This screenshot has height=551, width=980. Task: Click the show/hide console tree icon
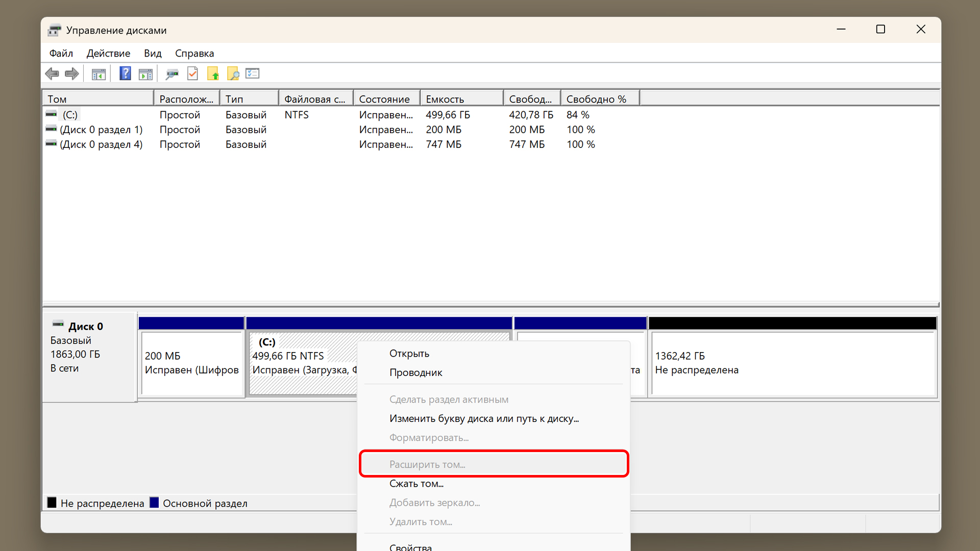(99, 74)
